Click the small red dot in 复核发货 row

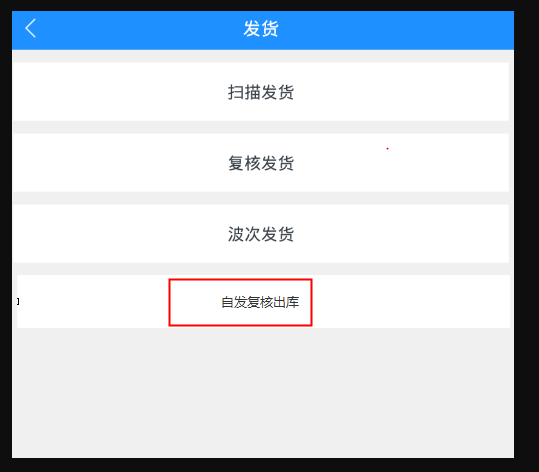387,149
